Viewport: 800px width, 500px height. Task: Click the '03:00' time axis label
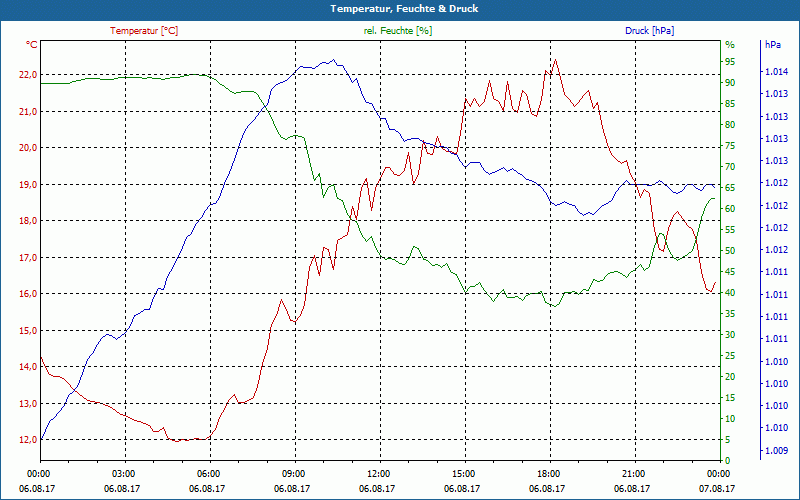coord(123,474)
